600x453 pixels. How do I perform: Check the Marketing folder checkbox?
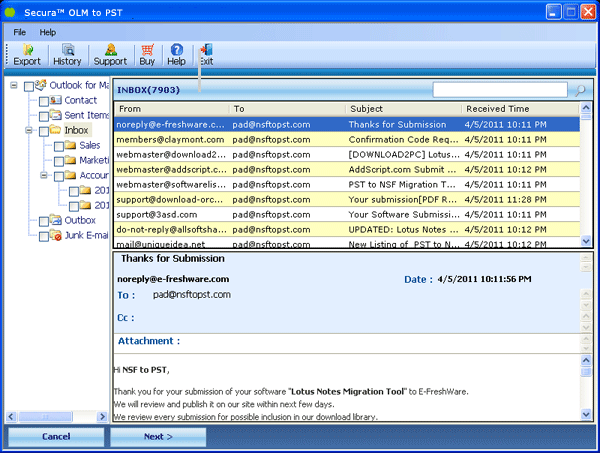tap(59, 161)
